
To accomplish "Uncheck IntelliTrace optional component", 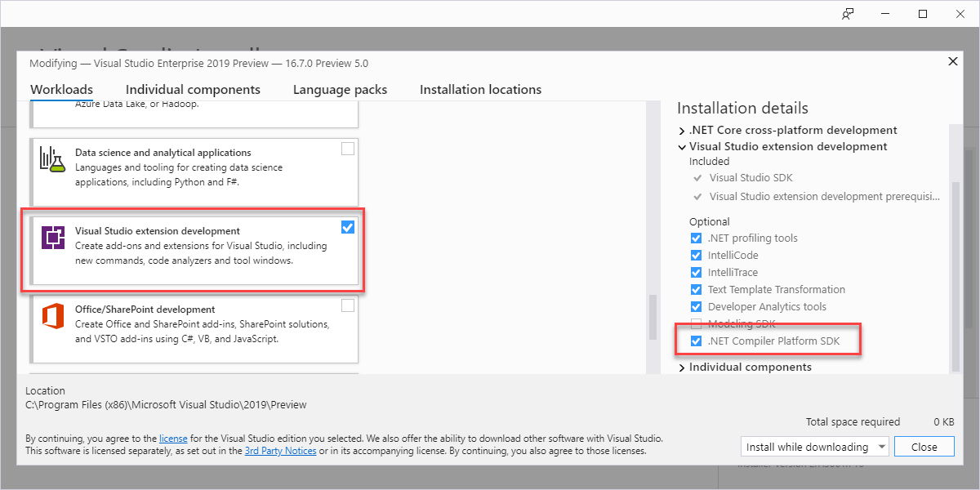I will click(696, 273).
